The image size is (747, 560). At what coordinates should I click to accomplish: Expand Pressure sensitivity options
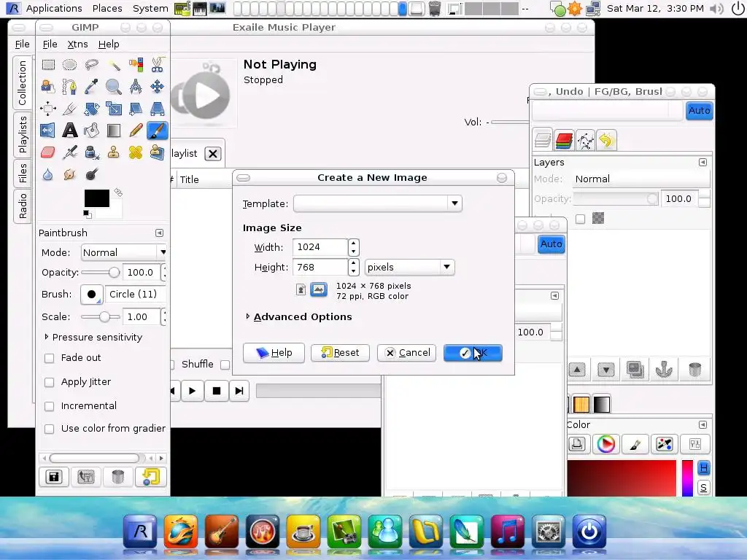tap(46, 337)
